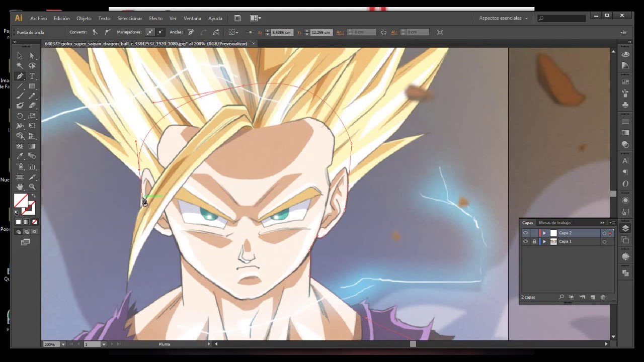
Task: Select the Artboard tool
Action: coord(20,177)
